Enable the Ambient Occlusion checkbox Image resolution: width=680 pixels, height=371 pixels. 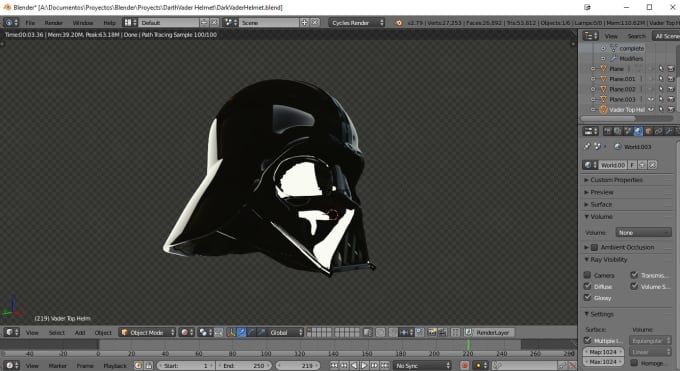595,247
